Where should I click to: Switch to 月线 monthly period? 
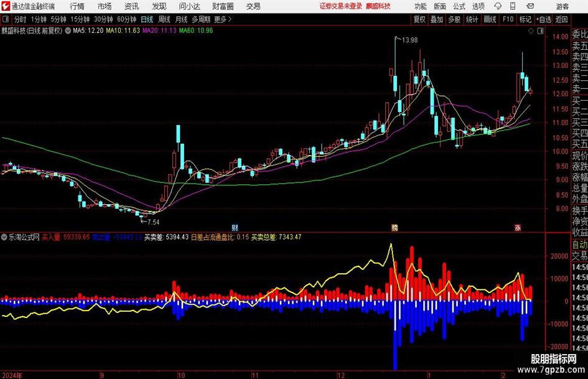point(182,19)
